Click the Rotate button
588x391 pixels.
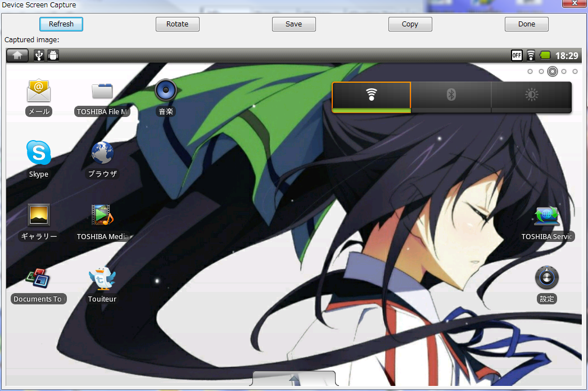point(178,24)
